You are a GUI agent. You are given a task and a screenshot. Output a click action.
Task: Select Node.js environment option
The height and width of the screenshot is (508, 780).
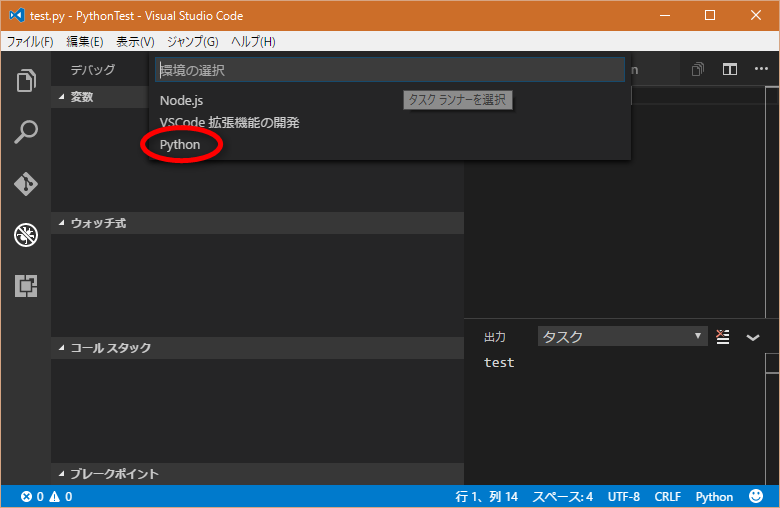[x=390, y=101]
